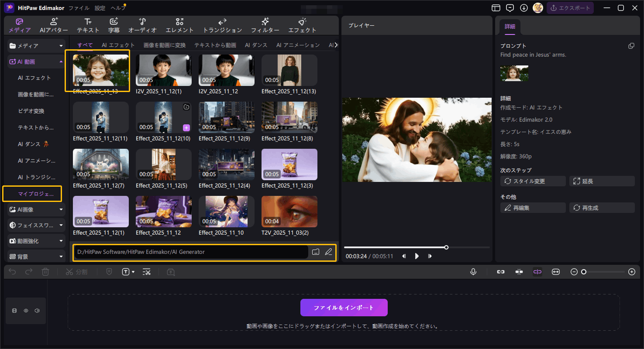Image resolution: width=644 pixels, height=349 pixels.
Task: Select the トランジション tool
Action: click(222, 25)
